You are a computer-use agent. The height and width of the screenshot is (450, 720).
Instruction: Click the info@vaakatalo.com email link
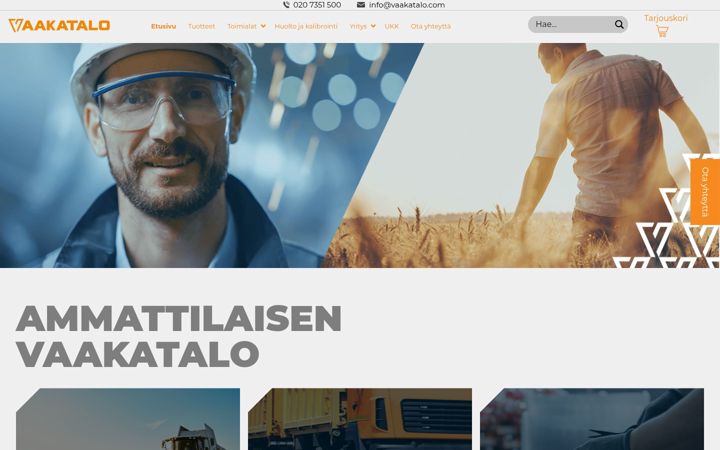point(407,5)
